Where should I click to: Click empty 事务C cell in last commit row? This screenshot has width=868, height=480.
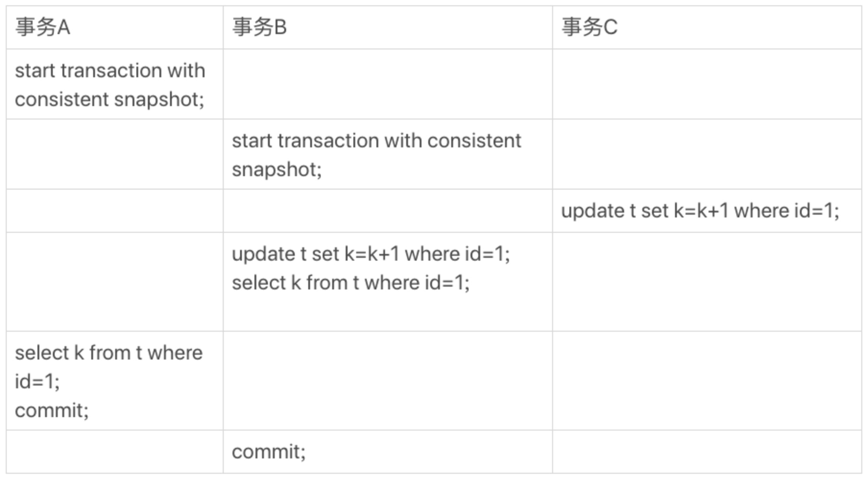point(707,452)
